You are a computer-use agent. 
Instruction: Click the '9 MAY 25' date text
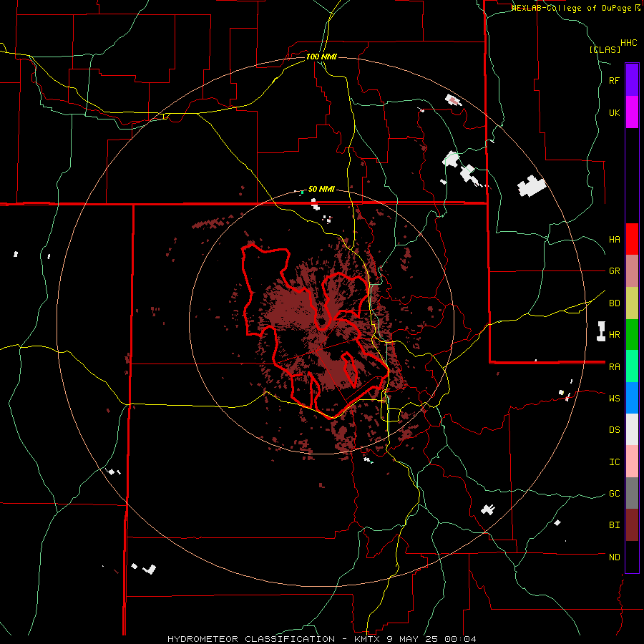coord(412,639)
